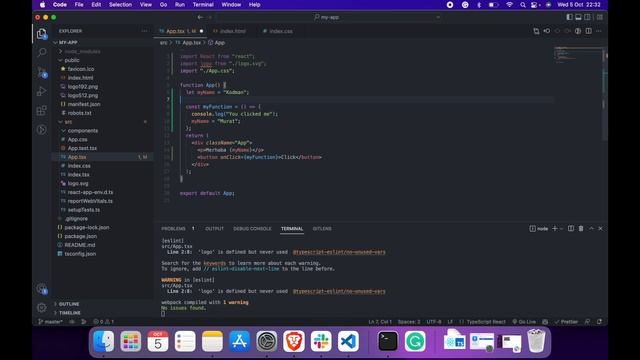Open the Accounts icon in activity bar
Viewport: 640px width, 360px height.
(x=42, y=289)
